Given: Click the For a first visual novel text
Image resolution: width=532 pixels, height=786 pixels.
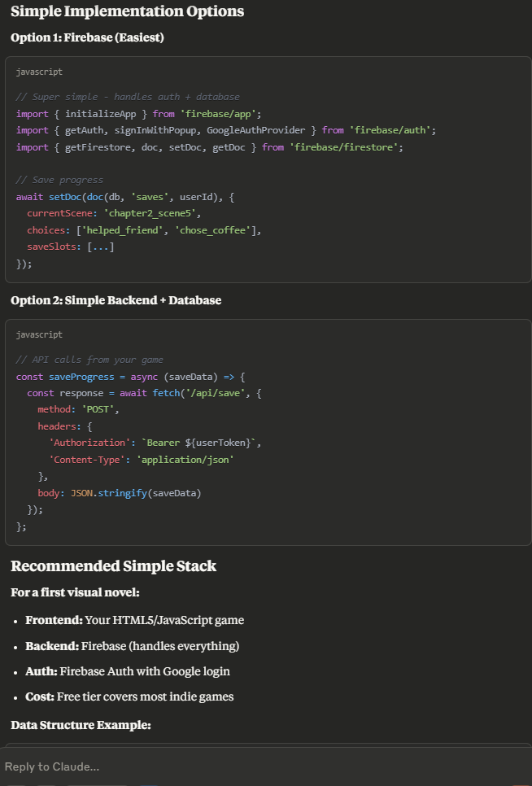Looking at the screenshot, I should tap(75, 592).
